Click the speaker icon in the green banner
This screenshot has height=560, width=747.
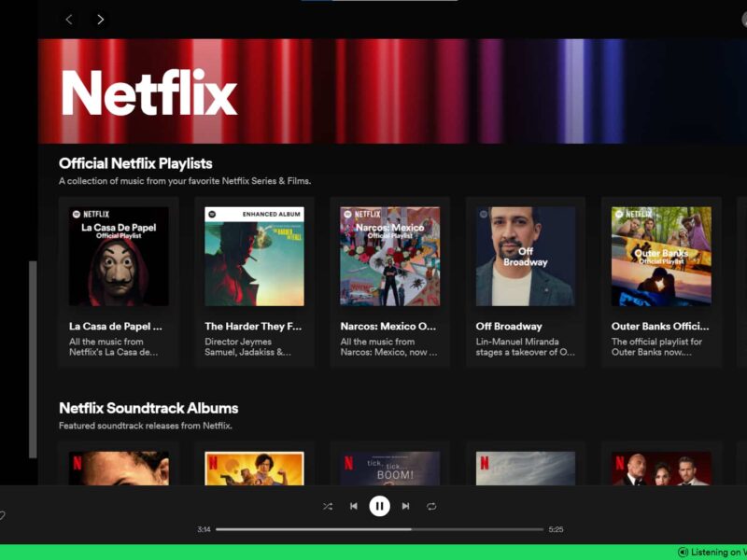coord(684,552)
